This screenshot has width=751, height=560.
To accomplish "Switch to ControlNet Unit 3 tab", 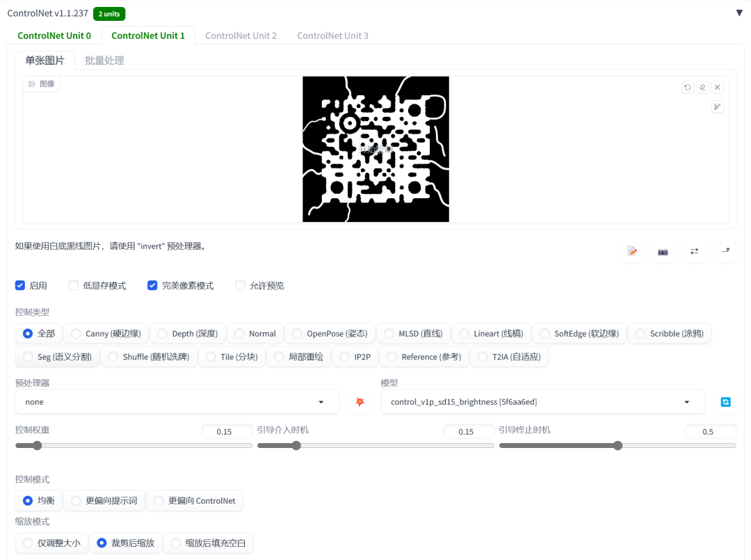I will tap(332, 35).
